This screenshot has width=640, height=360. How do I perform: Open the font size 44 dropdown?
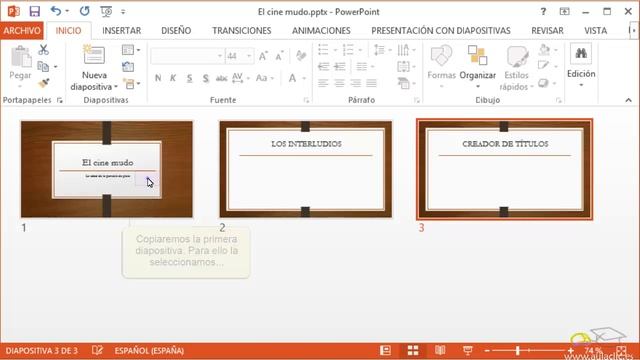pyautogui.click(x=249, y=56)
